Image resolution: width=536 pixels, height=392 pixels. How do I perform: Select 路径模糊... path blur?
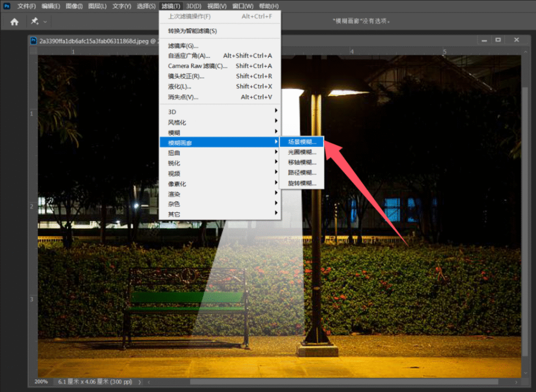click(302, 173)
